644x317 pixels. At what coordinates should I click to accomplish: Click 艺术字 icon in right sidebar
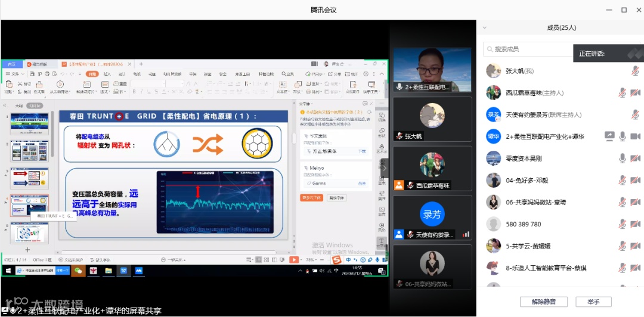(382, 148)
